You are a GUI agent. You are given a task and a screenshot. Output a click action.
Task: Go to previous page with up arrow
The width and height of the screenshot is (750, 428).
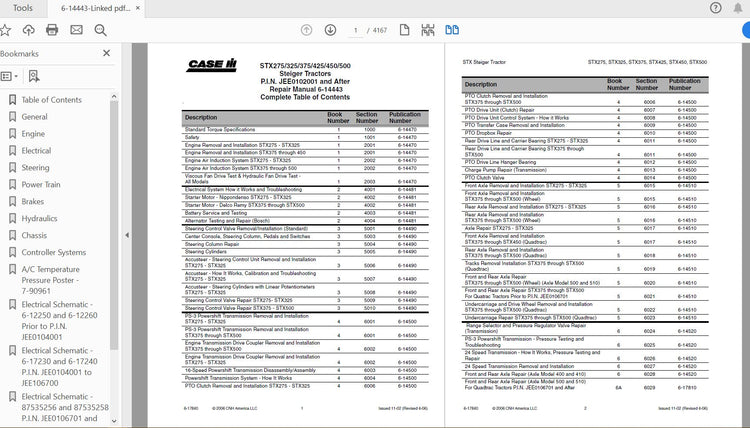pos(307,30)
